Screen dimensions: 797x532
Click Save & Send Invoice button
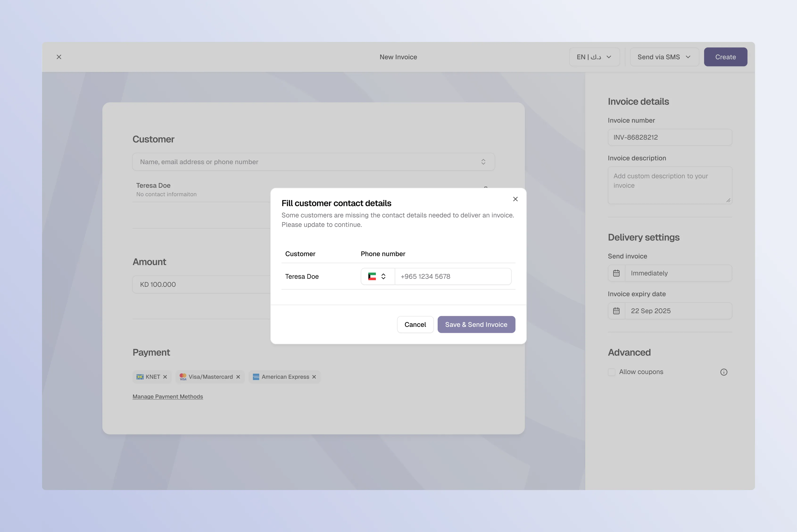click(476, 325)
